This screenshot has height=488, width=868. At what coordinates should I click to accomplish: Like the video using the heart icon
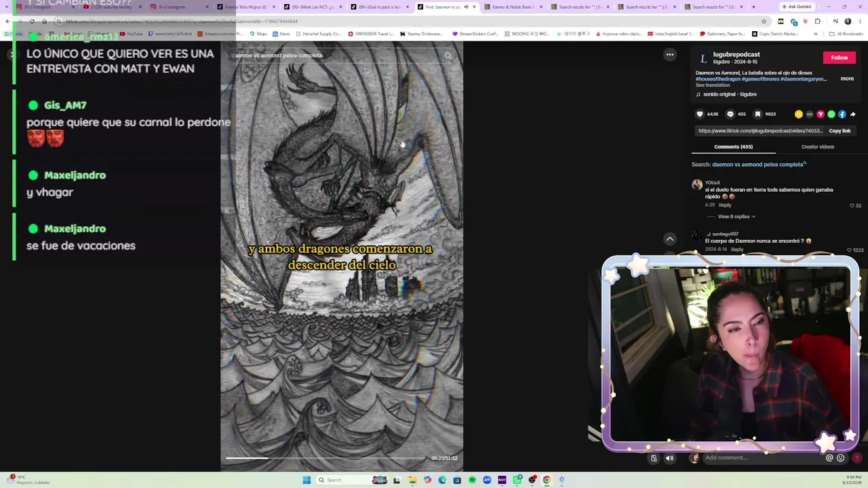[x=700, y=114]
